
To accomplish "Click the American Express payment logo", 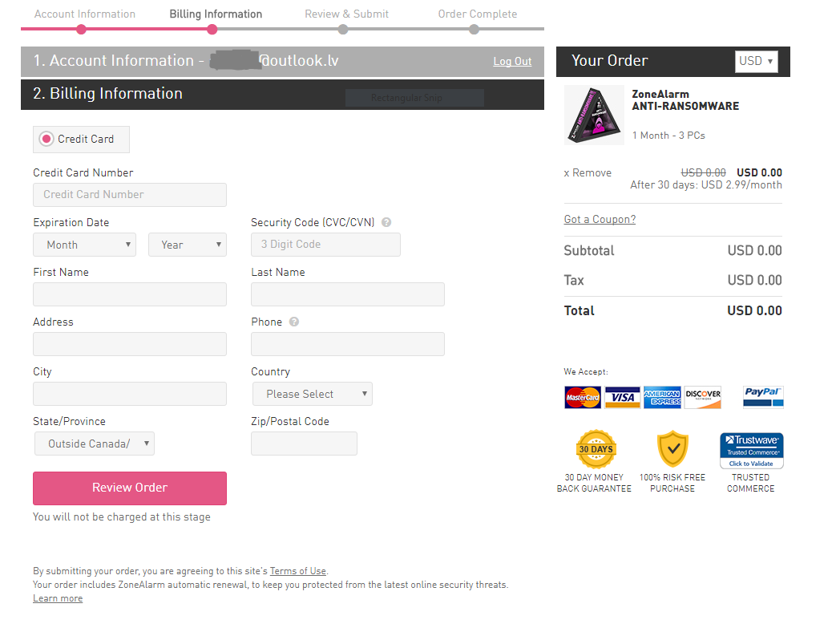I will 662,397.
